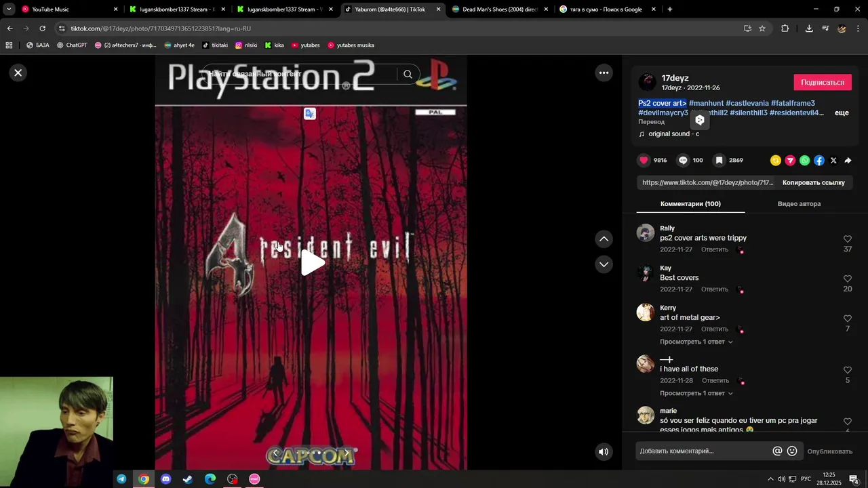Repost using the yellow repost icon
The image size is (868, 488).
point(776,161)
